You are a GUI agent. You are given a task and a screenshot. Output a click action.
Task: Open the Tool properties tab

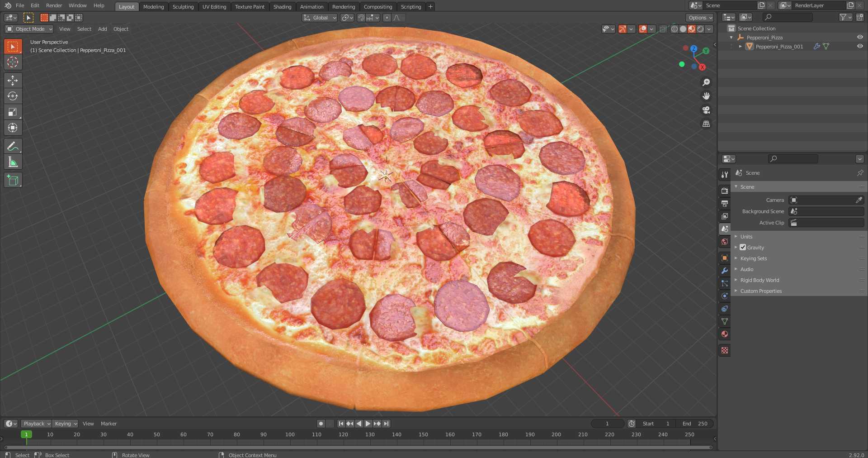(725, 174)
